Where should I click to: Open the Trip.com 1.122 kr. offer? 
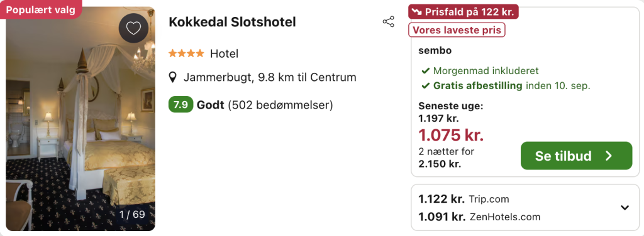pyautogui.click(x=464, y=199)
